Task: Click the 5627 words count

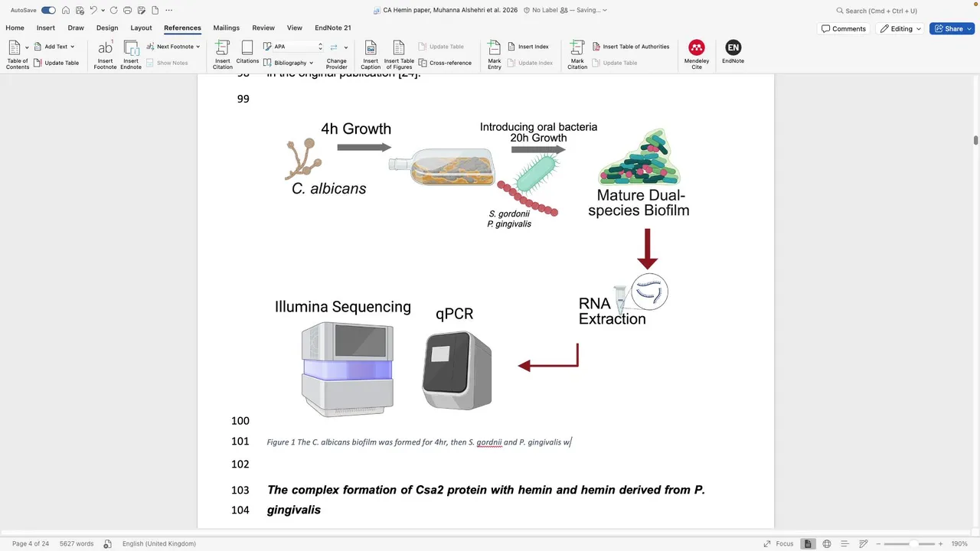Action: pyautogui.click(x=77, y=543)
